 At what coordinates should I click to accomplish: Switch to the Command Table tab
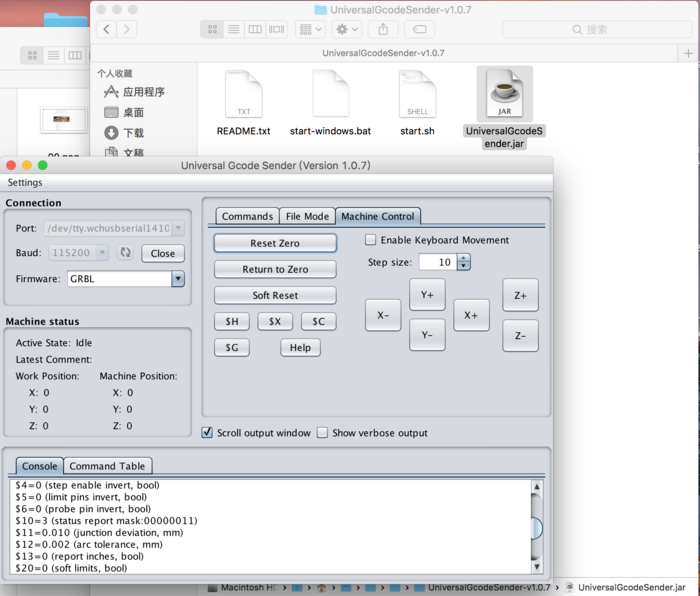[x=107, y=466]
